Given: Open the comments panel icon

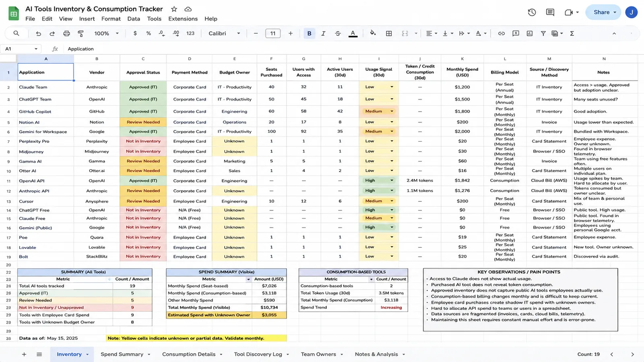Looking at the screenshot, I should pyautogui.click(x=550, y=12).
